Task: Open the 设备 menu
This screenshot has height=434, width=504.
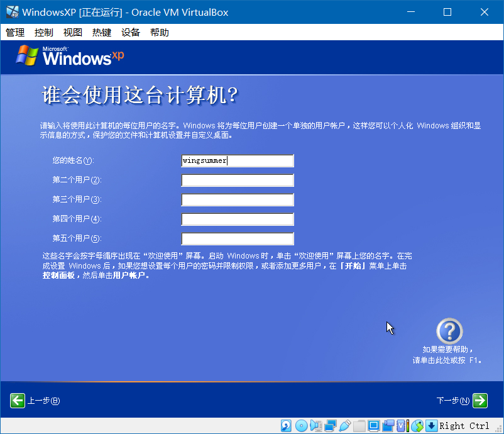Action: 131,32
